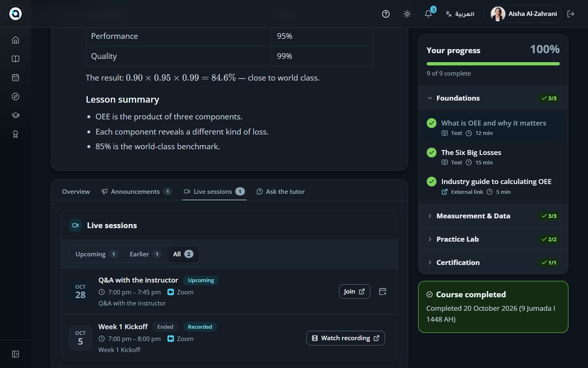Add Q&A session to calendar icon

click(x=383, y=292)
